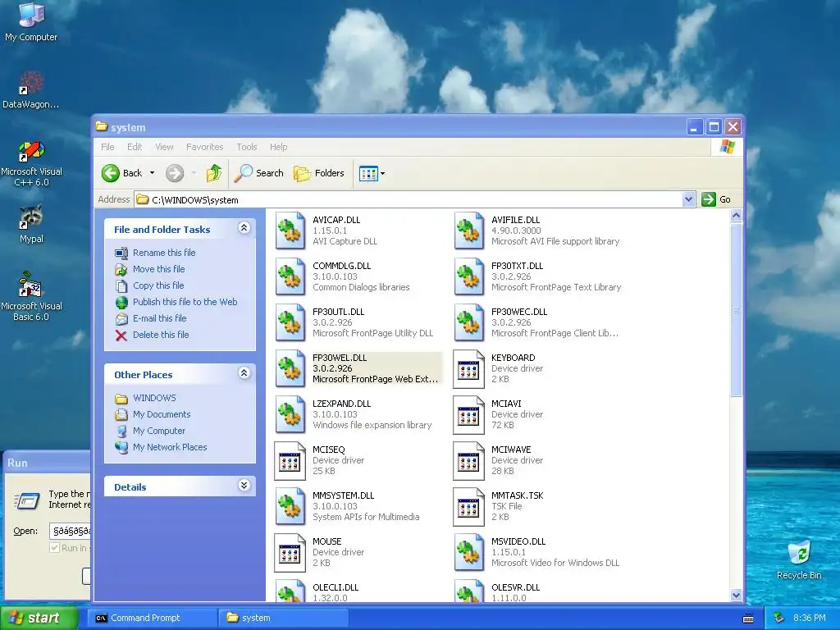The height and width of the screenshot is (630, 840).
Task: Open Microsoft Visual C++ 6.0 shortcut
Action: [31, 163]
